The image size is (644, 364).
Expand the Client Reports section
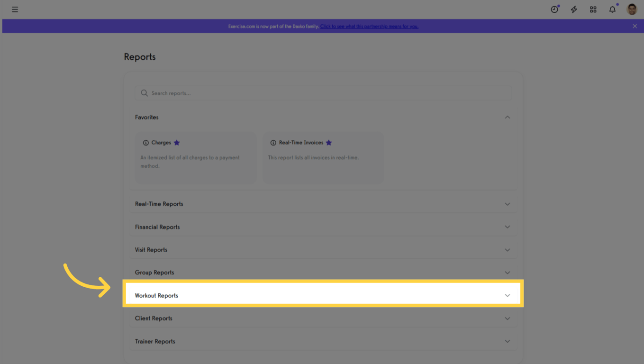click(507, 318)
